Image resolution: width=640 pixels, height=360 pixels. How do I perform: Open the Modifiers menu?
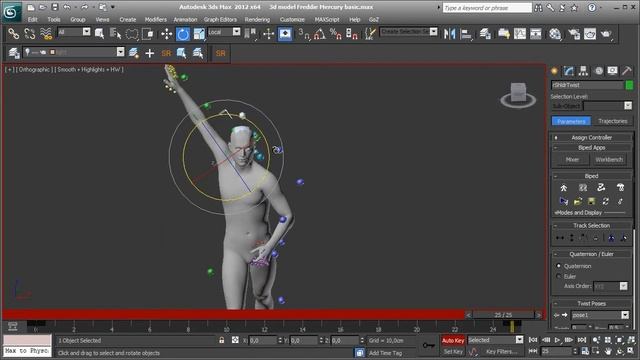[x=156, y=19]
